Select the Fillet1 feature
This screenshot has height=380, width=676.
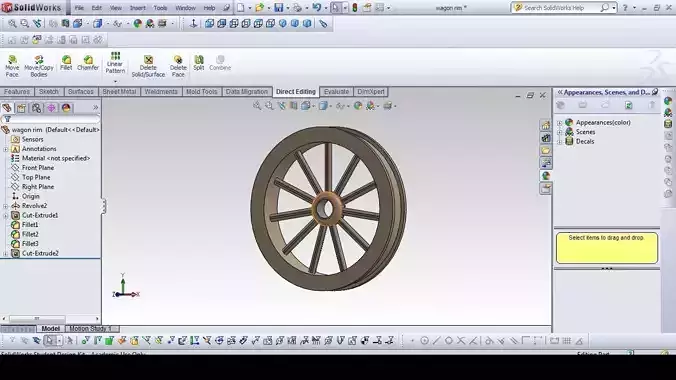coord(30,225)
